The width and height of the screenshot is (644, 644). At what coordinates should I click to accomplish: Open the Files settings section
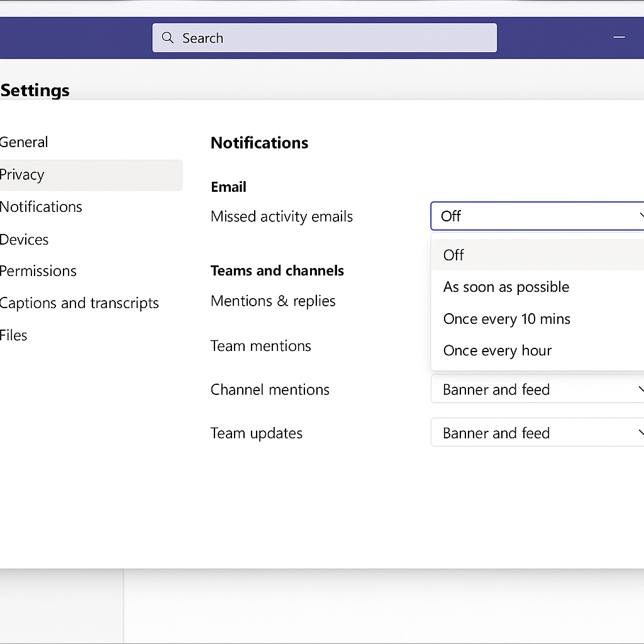[x=91, y=335]
